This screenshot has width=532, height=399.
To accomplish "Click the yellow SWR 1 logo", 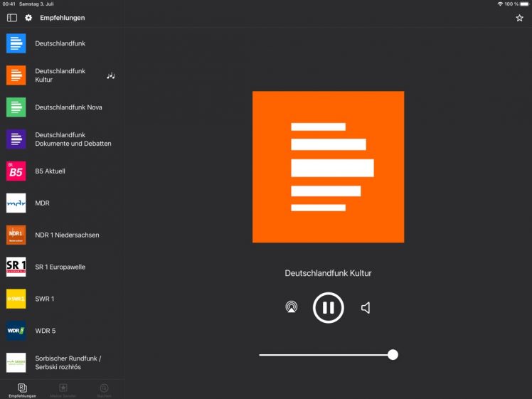I will tap(16, 299).
